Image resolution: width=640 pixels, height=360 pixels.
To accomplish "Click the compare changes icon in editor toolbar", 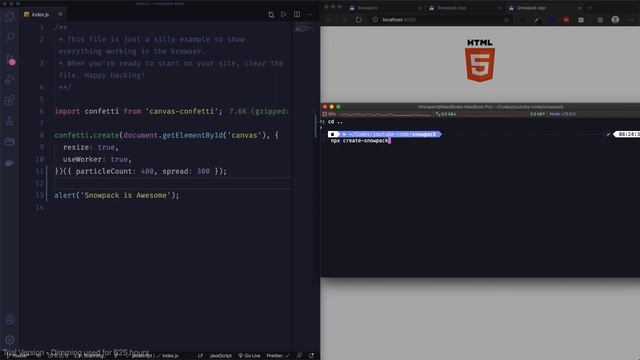I will [x=271, y=14].
